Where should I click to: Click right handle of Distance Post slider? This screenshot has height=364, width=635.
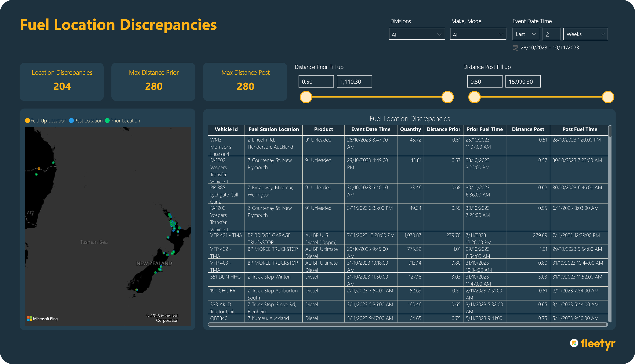[608, 97]
